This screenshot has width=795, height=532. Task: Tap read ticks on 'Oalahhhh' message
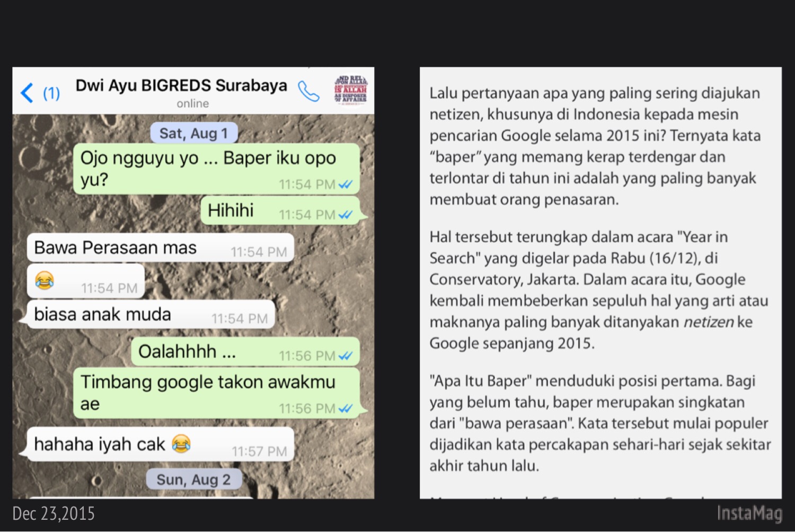pyautogui.click(x=346, y=356)
